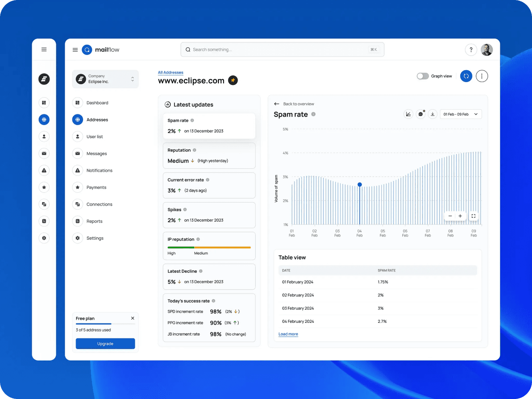Open the Payments star icon in the collapsed sidebar
The width and height of the screenshot is (532, 399).
click(44, 187)
